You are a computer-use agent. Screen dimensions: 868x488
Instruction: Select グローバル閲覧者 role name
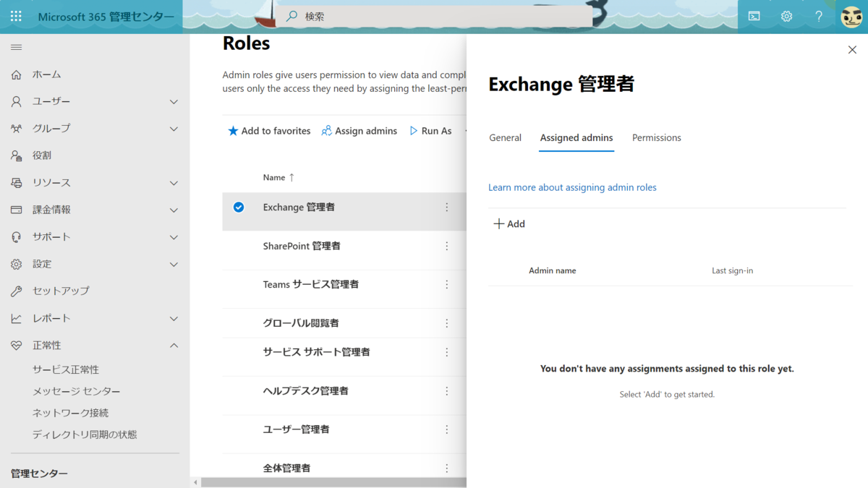coord(301,323)
